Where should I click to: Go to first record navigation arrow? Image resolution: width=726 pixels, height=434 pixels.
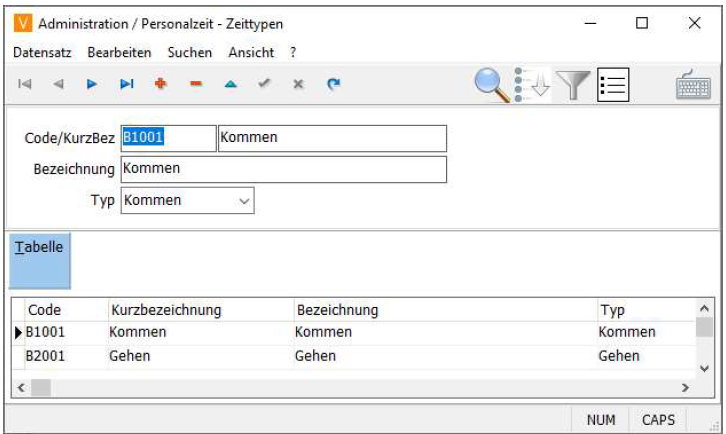point(25,84)
